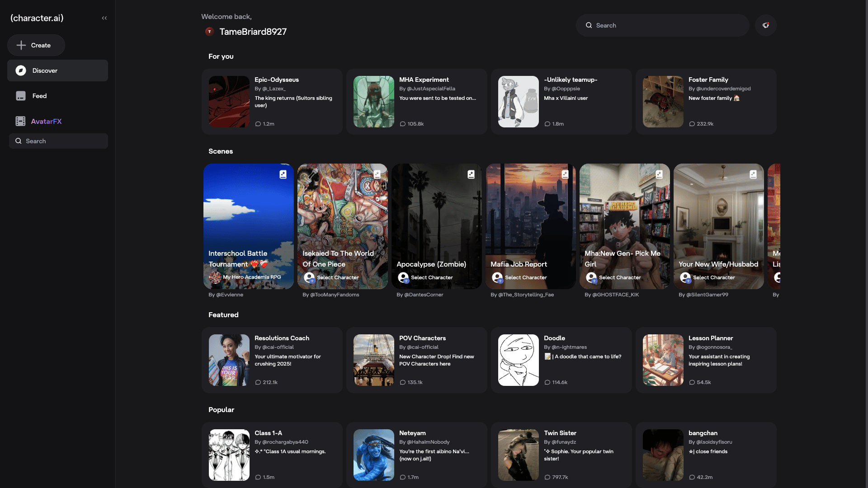Click scene card icon on Interschool Battle Tournament
868x488 pixels.
click(283, 174)
